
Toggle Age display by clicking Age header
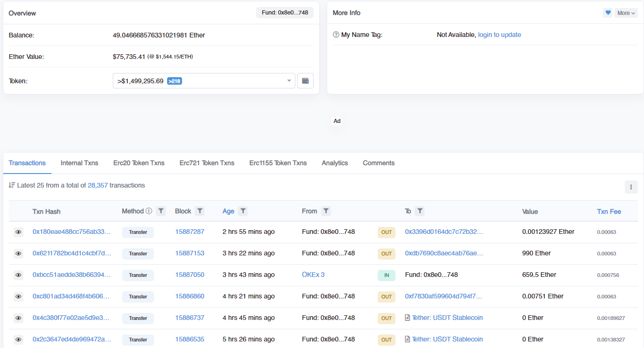[228, 211]
